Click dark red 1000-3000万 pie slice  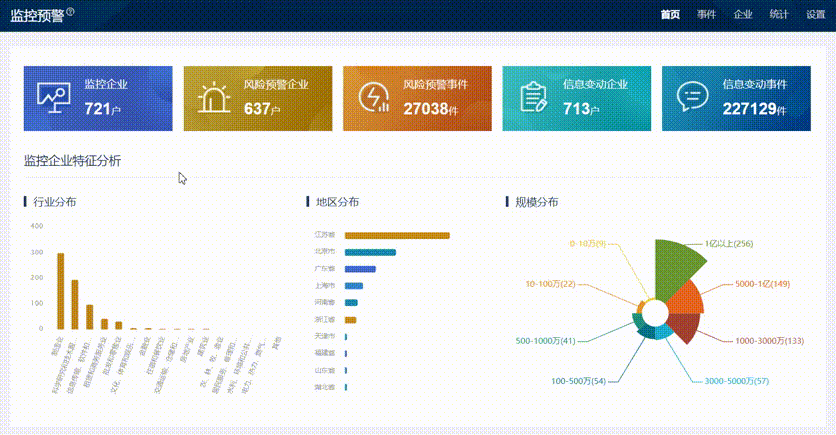click(686, 326)
